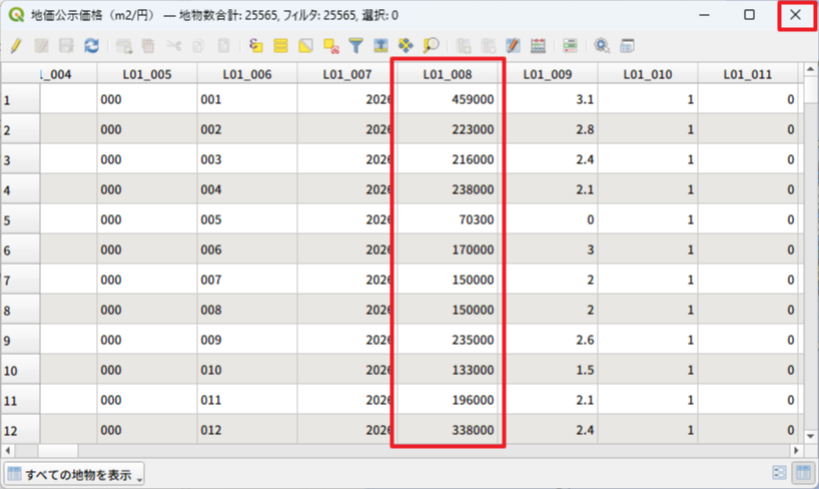Open conditional formatting icon

click(570, 46)
